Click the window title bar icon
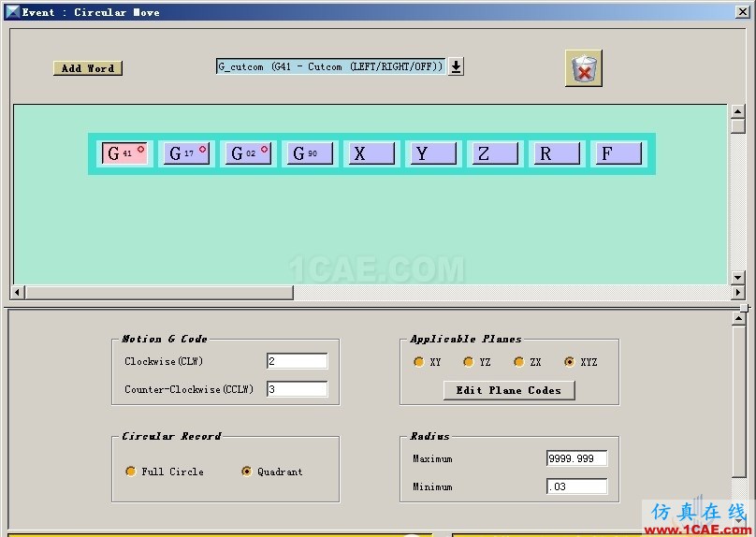756x537 pixels. [12, 12]
